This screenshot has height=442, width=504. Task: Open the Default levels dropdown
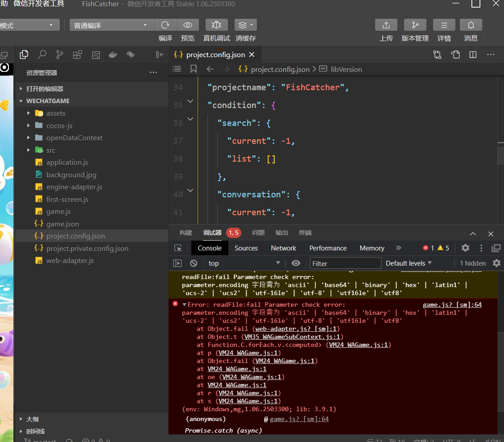pyautogui.click(x=409, y=263)
